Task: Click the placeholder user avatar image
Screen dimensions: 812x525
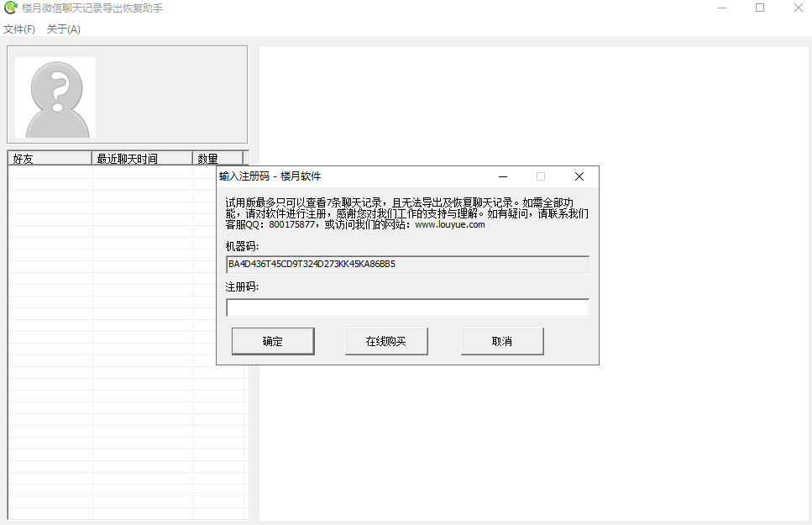Action: (55, 97)
